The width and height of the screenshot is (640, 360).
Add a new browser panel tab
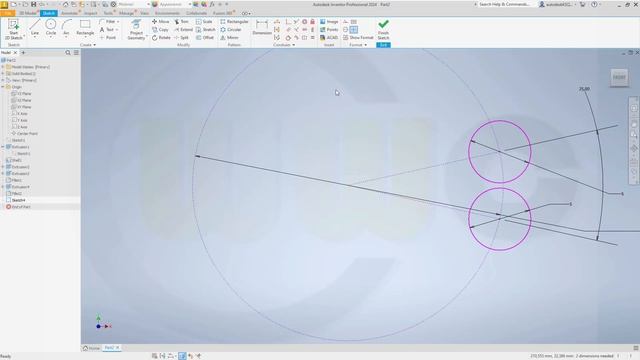coord(23,53)
